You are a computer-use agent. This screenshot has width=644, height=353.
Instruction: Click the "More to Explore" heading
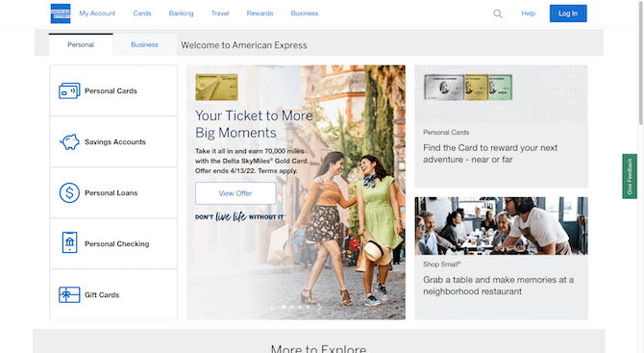pyautogui.click(x=319, y=349)
